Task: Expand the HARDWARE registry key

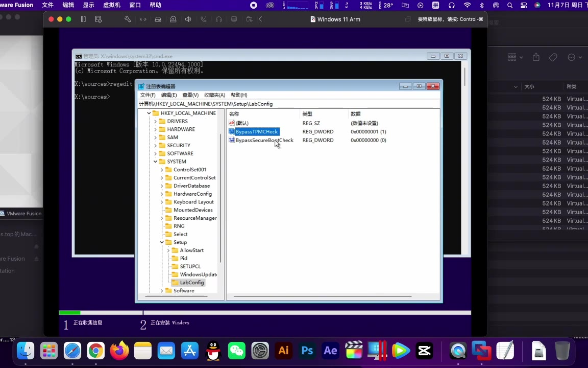Action: coord(155,129)
